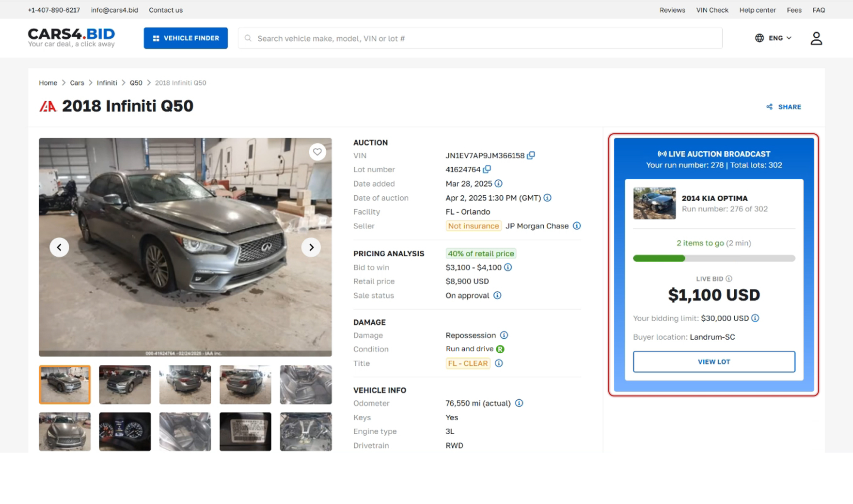Open Live Bid info icon
This screenshot has width=853, height=504.
click(729, 279)
